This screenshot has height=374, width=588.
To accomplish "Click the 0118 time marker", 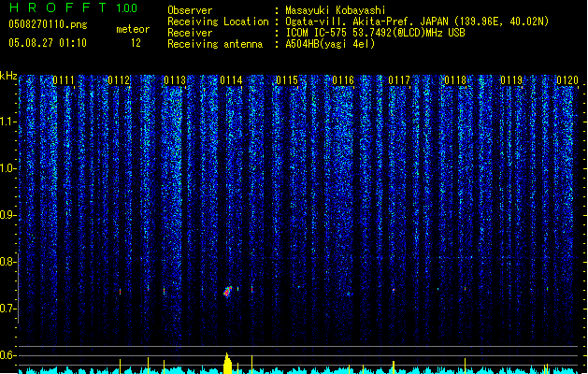I will tap(455, 80).
